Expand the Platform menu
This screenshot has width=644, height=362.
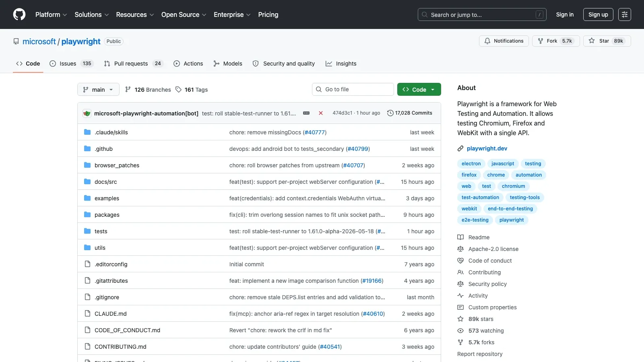[51, 14]
